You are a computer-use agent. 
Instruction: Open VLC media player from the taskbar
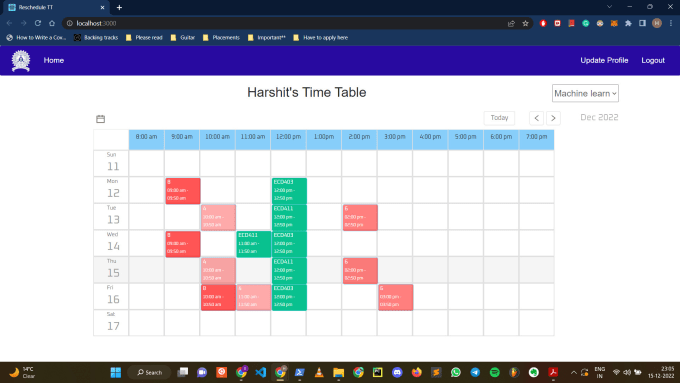319,372
